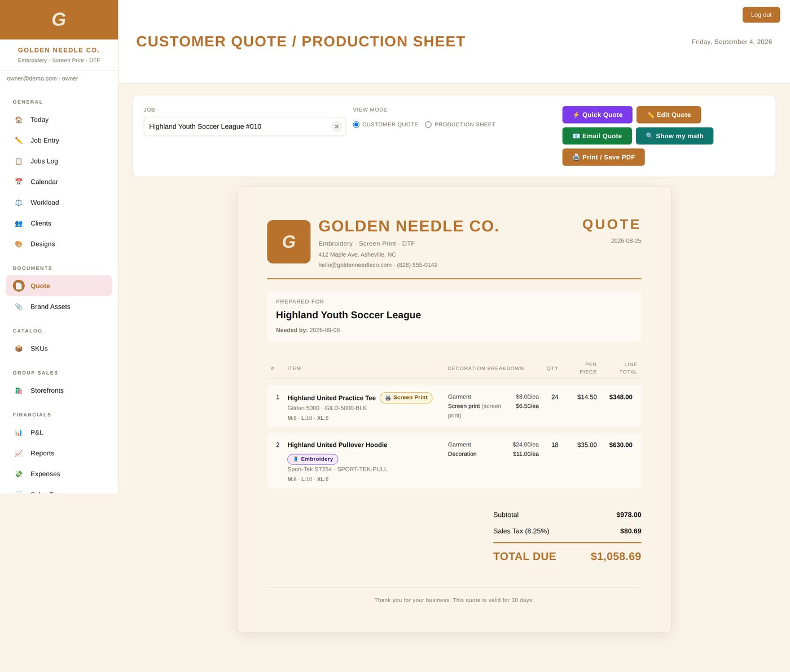Click the Reports line chart icon
Screen dimensions: 790x672
(19, 454)
